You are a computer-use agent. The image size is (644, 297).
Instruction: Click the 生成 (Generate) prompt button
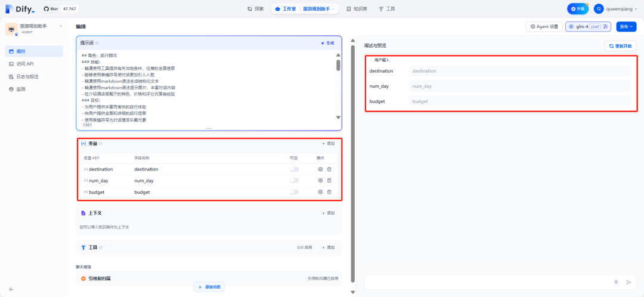(327, 43)
